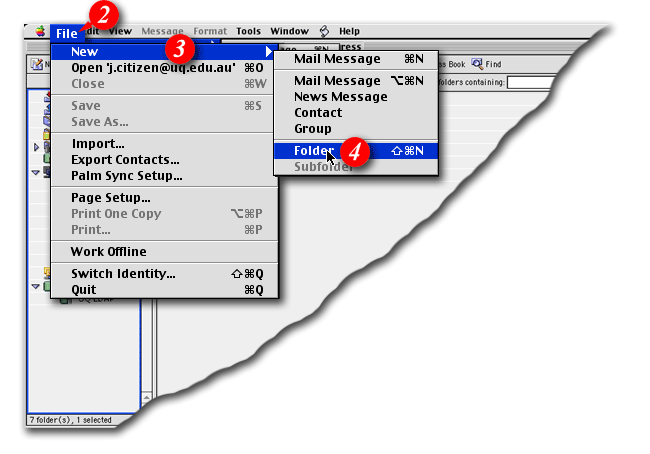
Task: Select Group in the New submenu
Action: pos(312,129)
